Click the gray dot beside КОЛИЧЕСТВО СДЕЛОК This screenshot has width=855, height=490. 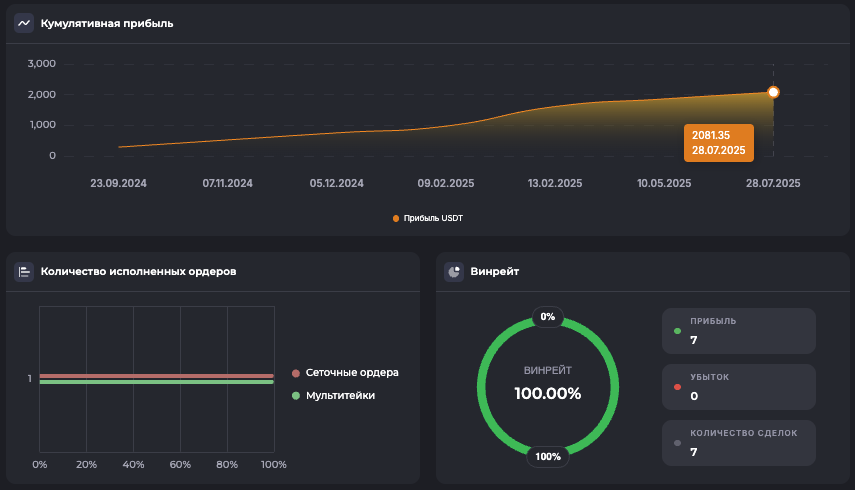[x=678, y=443]
